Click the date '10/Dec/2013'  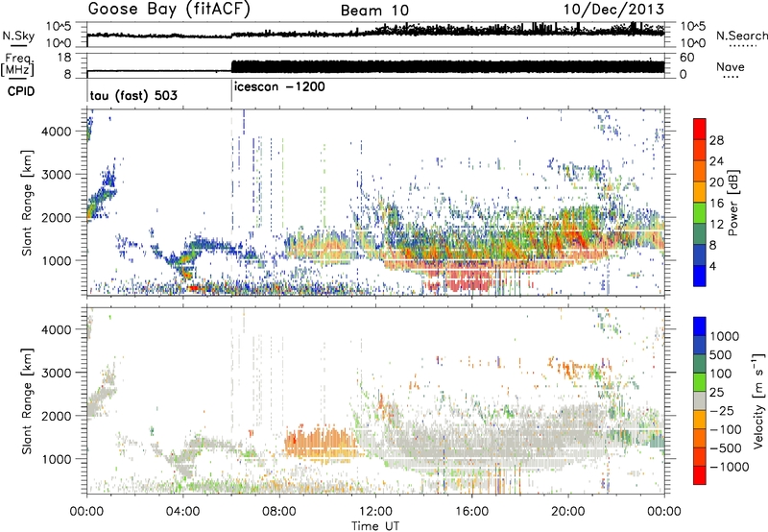(613, 10)
